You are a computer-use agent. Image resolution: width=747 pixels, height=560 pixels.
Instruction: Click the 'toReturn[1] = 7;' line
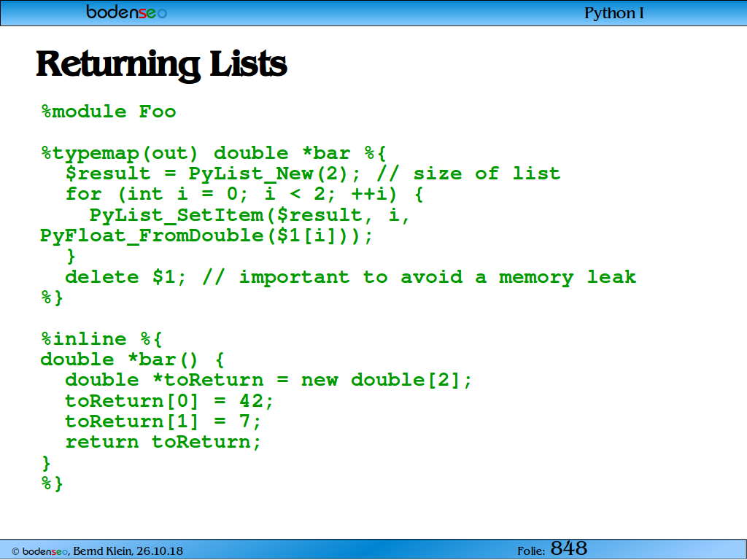click(163, 421)
